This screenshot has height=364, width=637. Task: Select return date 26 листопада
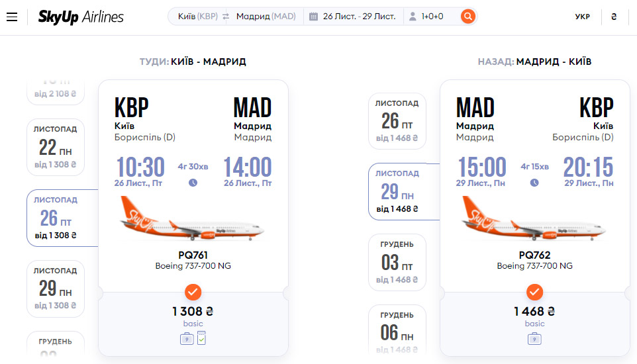pos(397,121)
